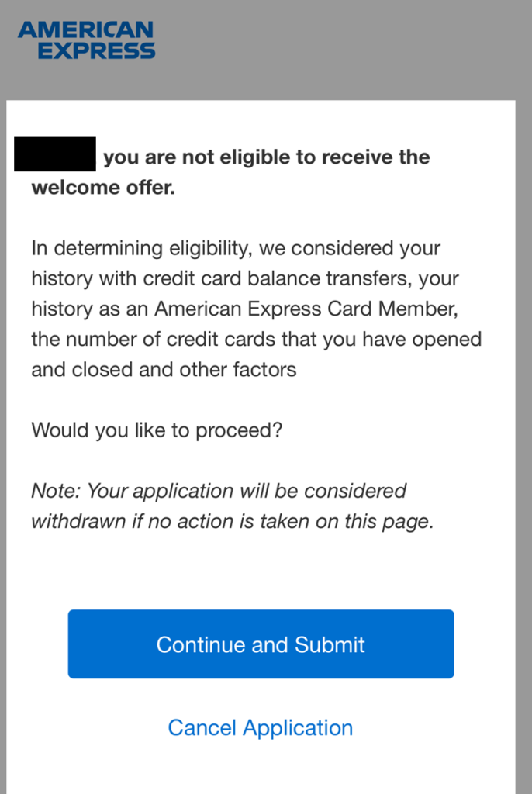Cancel the application via the link
532x794 pixels.
[260, 727]
